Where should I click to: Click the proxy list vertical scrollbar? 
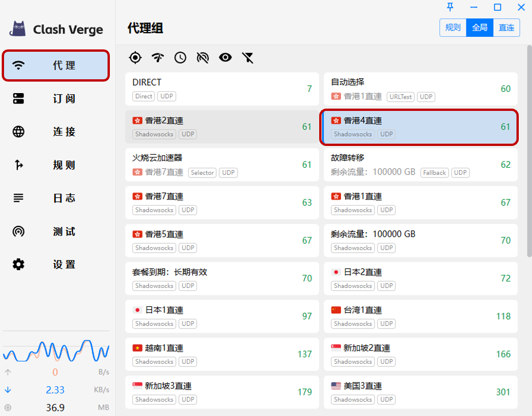coord(529,149)
